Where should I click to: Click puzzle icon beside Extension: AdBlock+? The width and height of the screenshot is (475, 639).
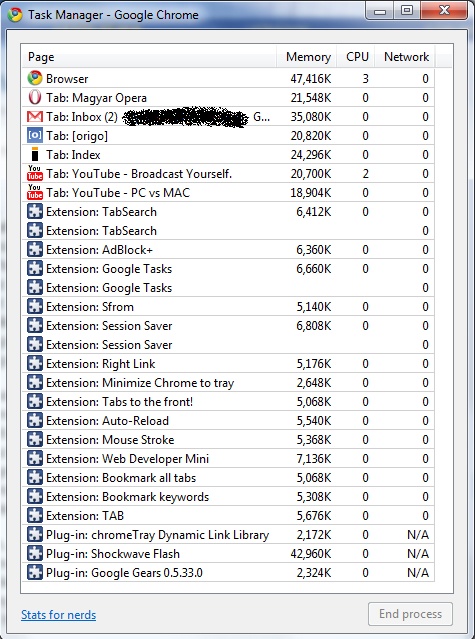[35, 249]
